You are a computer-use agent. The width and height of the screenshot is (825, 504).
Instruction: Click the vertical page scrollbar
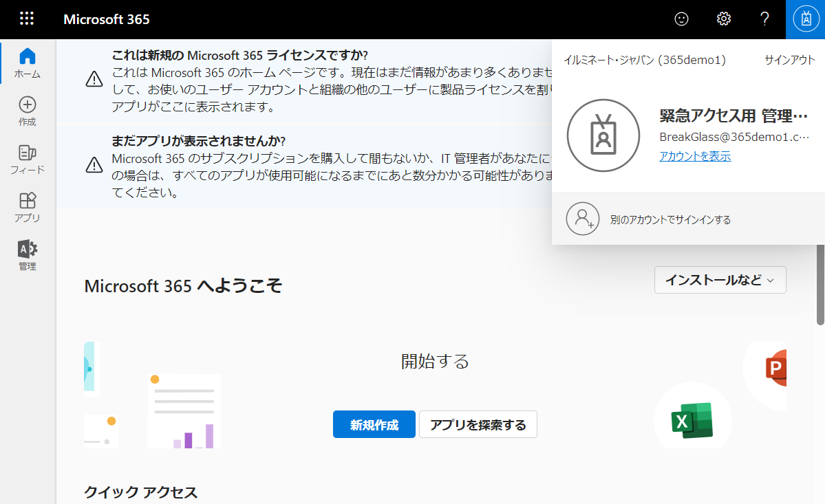pos(820,285)
